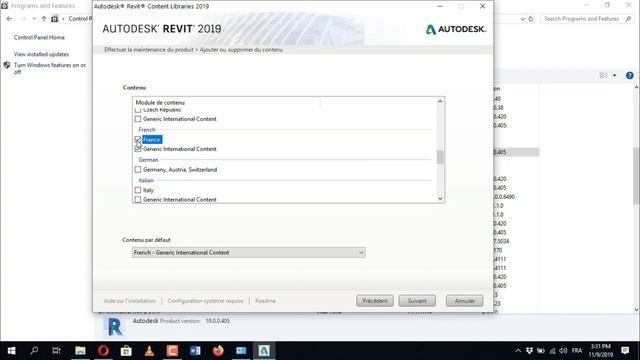Open FRA input language indicator
Screen dimensions: 640x360
pos(577,351)
